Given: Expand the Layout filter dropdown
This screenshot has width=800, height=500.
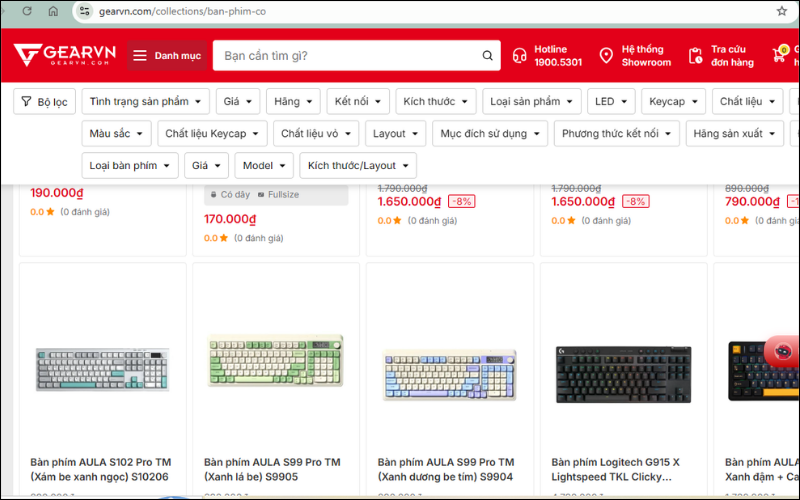Looking at the screenshot, I should [395, 134].
